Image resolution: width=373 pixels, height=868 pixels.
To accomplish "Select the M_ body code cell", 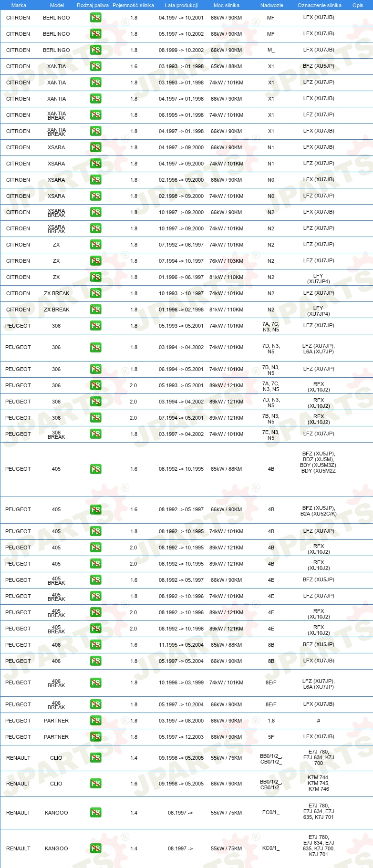I will click(271, 50).
